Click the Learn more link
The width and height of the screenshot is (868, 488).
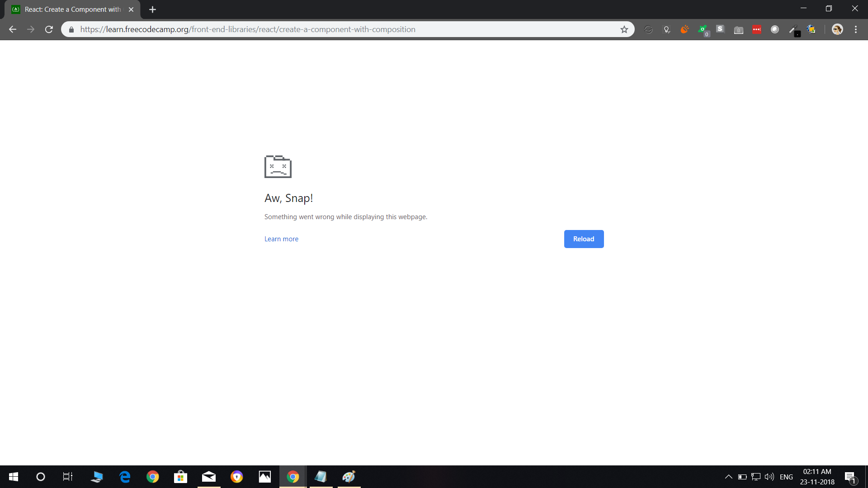click(x=281, y=239)
